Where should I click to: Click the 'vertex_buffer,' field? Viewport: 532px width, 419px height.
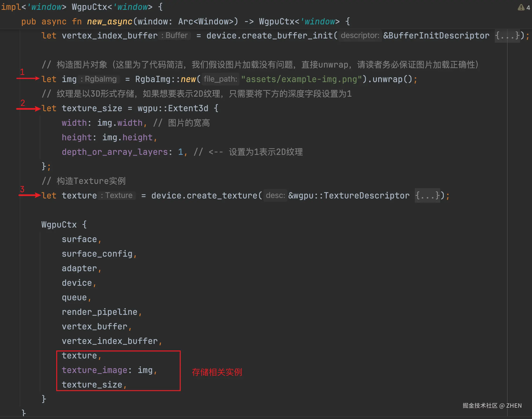97,327
